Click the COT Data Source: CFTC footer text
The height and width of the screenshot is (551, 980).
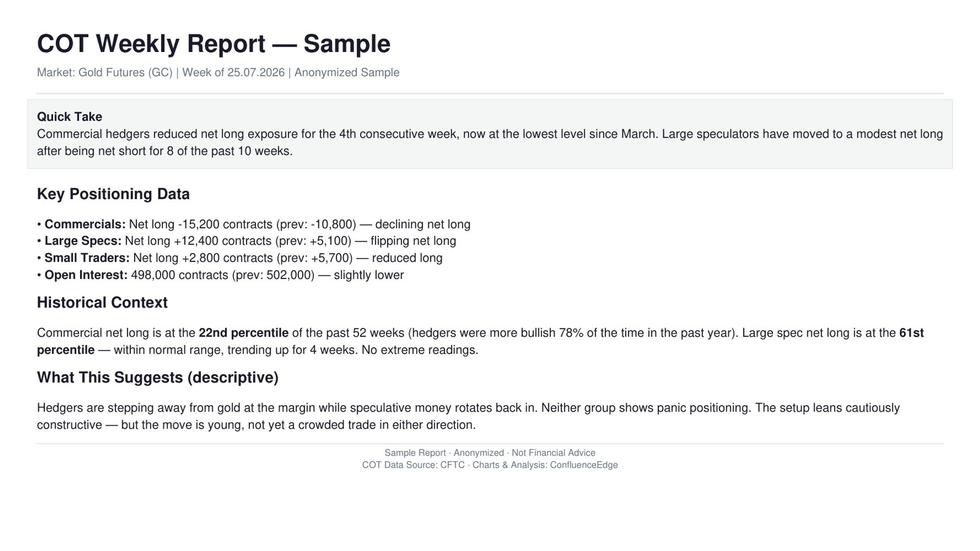[413, 465]
